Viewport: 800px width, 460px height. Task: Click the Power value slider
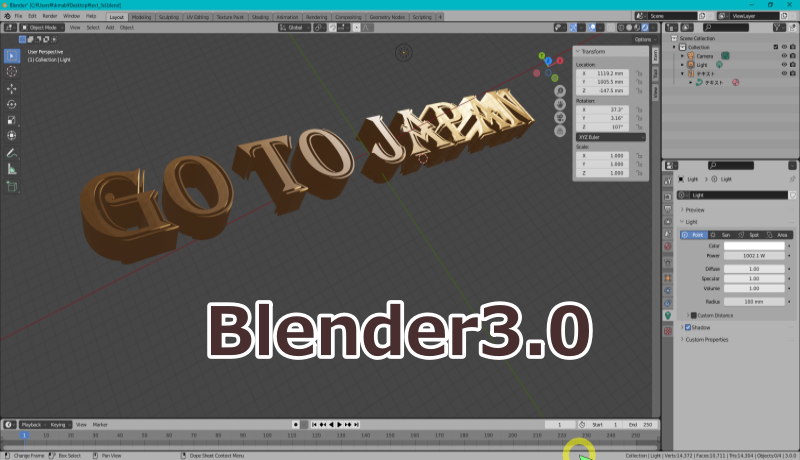click(x=754, y=256)
